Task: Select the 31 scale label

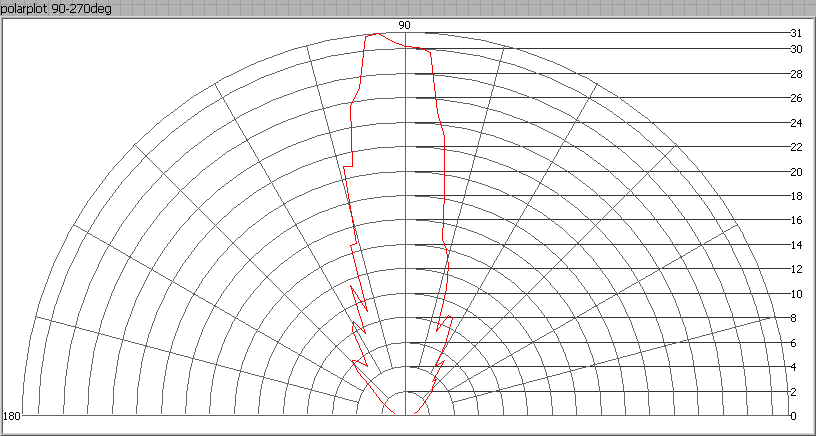Action: [796, 33]
